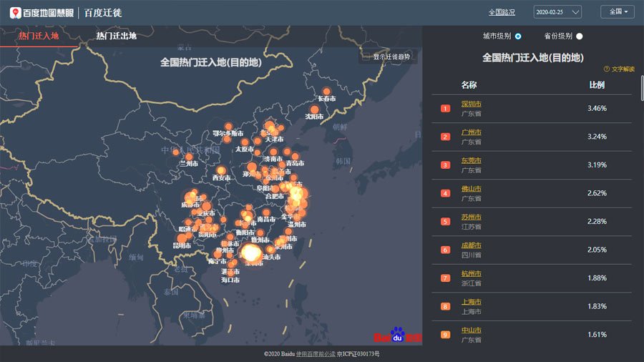Click the 文字解读 text link
Screen dimensions: 644x362
click(x=623, y=69)
